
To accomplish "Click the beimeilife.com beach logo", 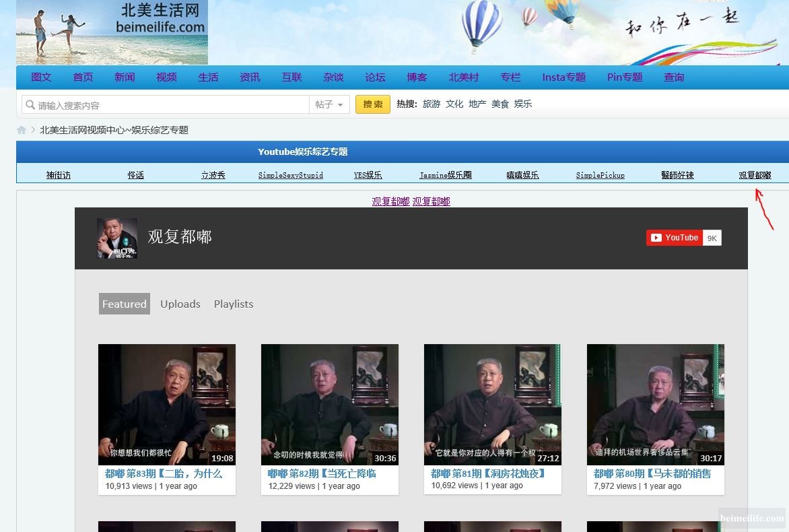I will [112, 32].
